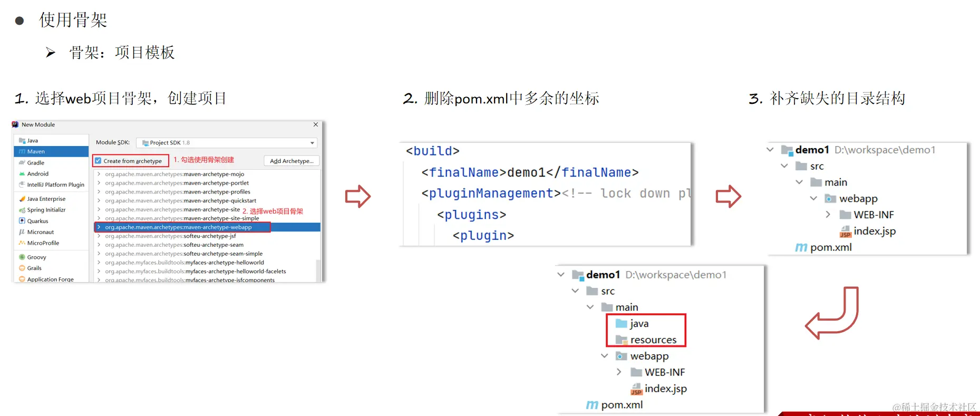Collapse webapp chevron in tree containing java folder
Image resolution: width=980 pixels, height=416 pixels.
[605, 356]
